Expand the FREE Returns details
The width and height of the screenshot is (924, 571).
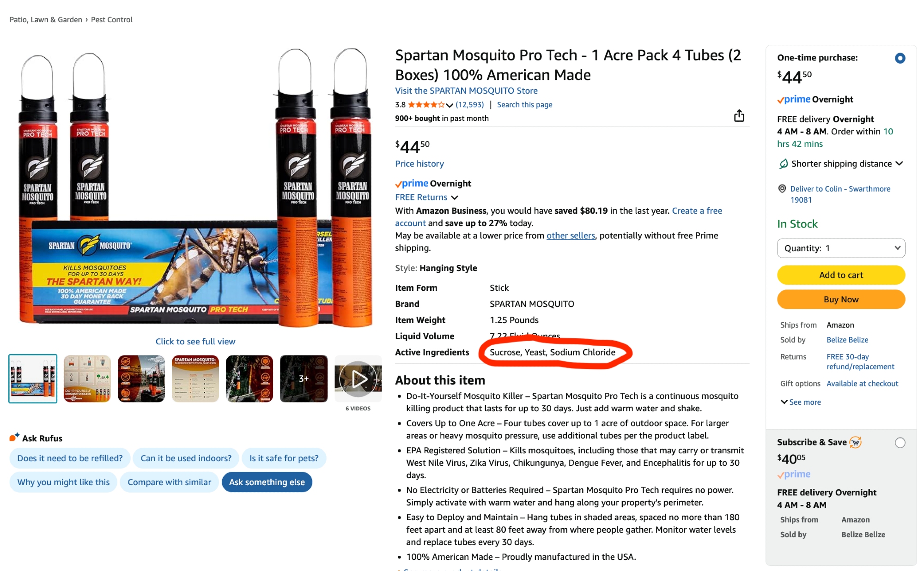[455, 198]
